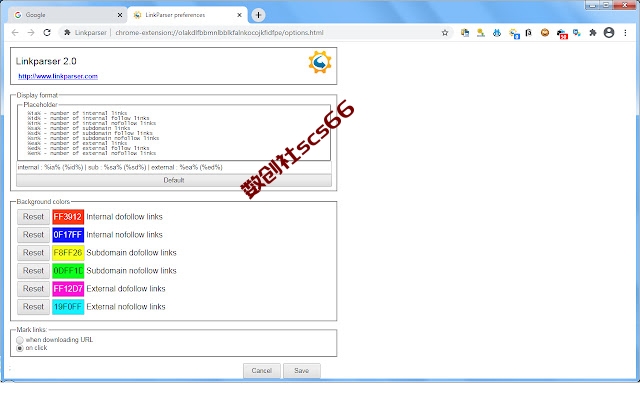This screenshot has height=400, width=640.
Task: Reset the Subdomain dofollow links color
Action: click(x=33, y=253)
